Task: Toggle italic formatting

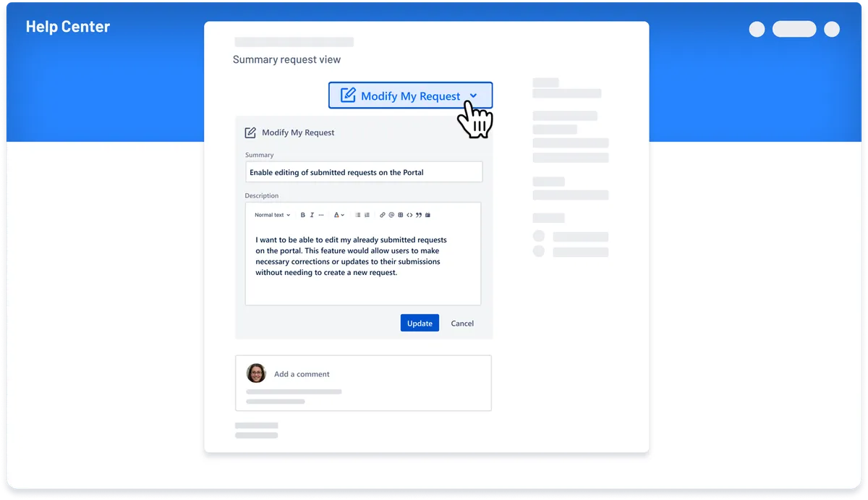Action: click(312, 215)
